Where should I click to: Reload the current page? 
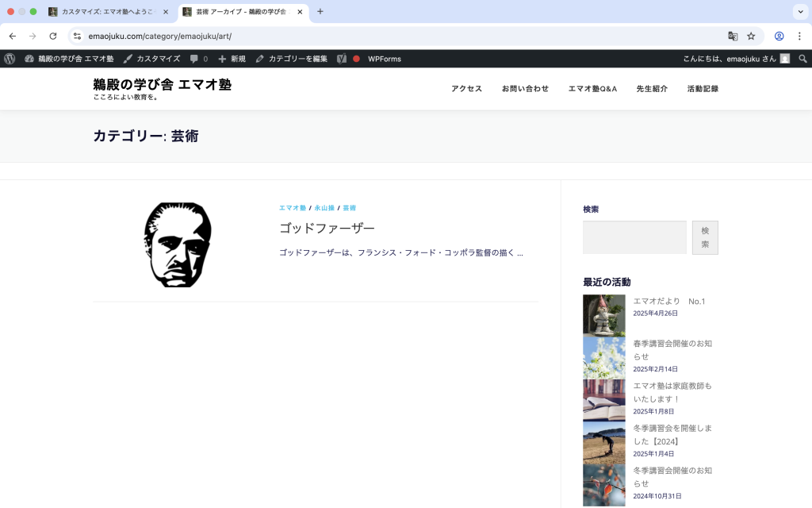click(53, 37)
